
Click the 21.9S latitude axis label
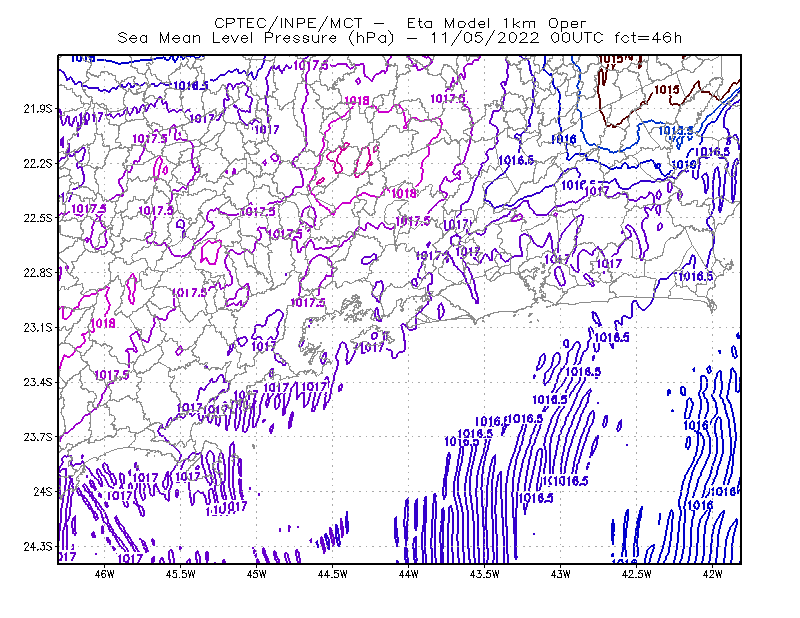38,109
